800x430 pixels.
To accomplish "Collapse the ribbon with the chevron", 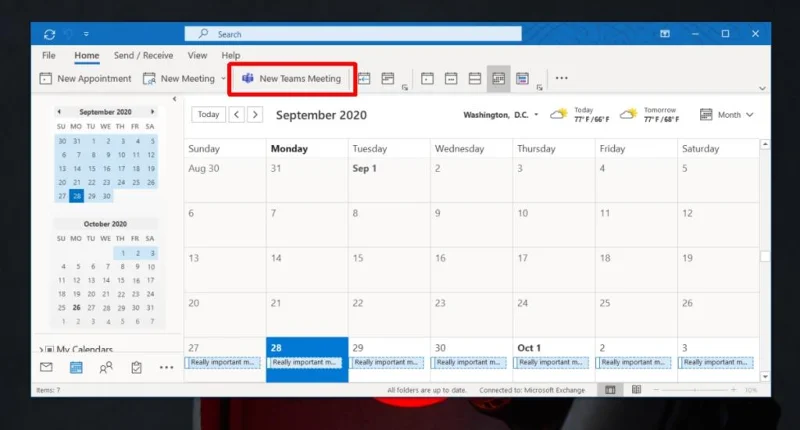I will 762,88.
